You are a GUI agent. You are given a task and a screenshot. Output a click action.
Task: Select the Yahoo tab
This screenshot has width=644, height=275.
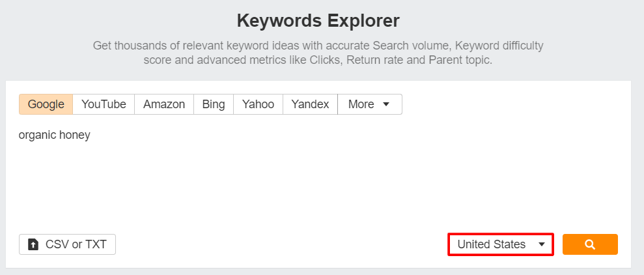click(x=258, y=104)
